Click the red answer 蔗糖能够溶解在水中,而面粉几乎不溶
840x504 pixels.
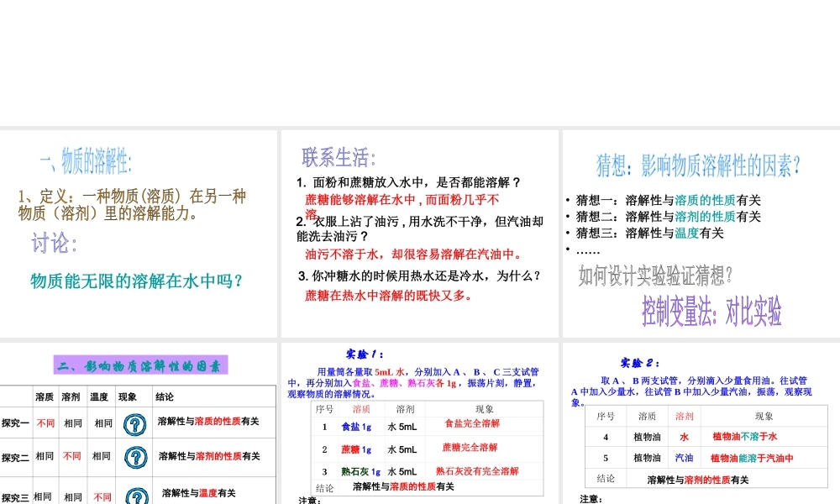(x=402, y=206)
